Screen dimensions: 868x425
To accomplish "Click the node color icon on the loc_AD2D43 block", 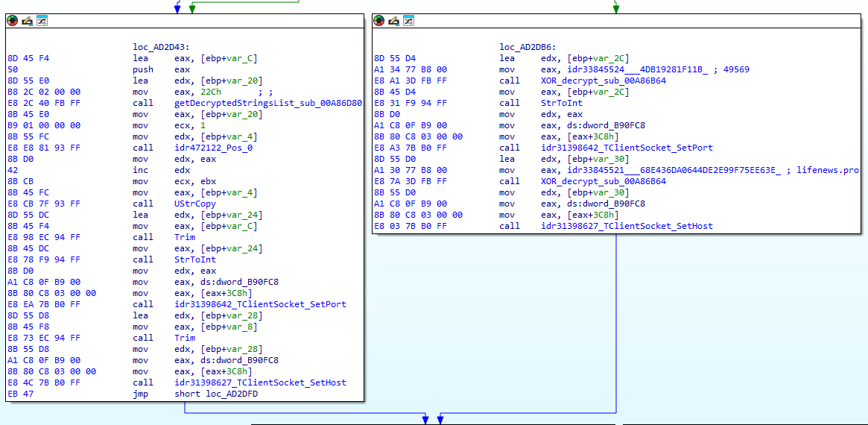I will 13,21.
